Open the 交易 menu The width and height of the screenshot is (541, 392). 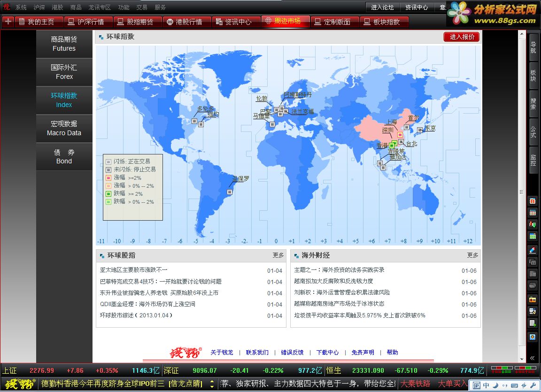pyautogui.click(x=142, y=7)
